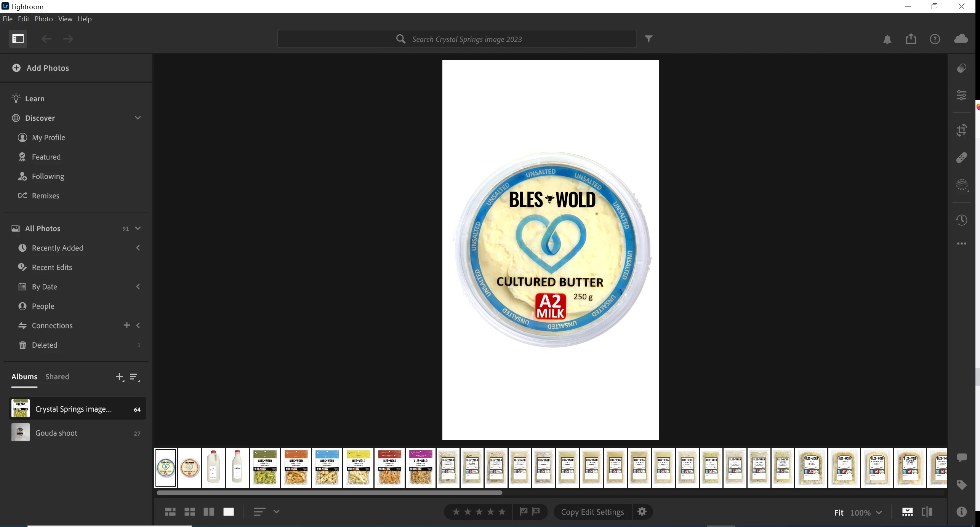Open the Crop and Rotate tool
Viewport: 980px width, 527px height.
point(961,130)
